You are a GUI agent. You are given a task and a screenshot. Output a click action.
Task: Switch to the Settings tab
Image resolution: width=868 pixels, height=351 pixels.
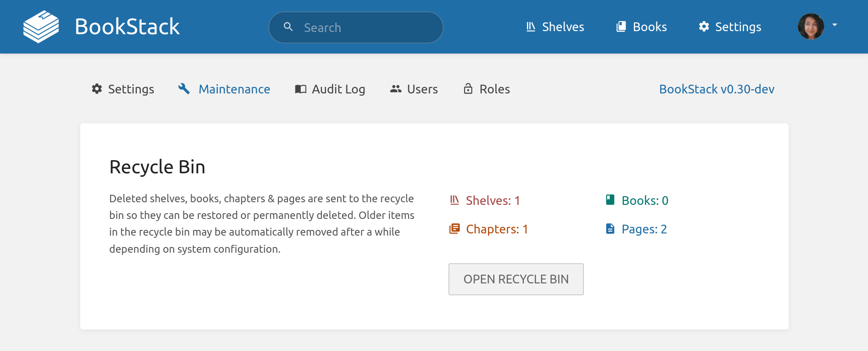pos(131,89)
